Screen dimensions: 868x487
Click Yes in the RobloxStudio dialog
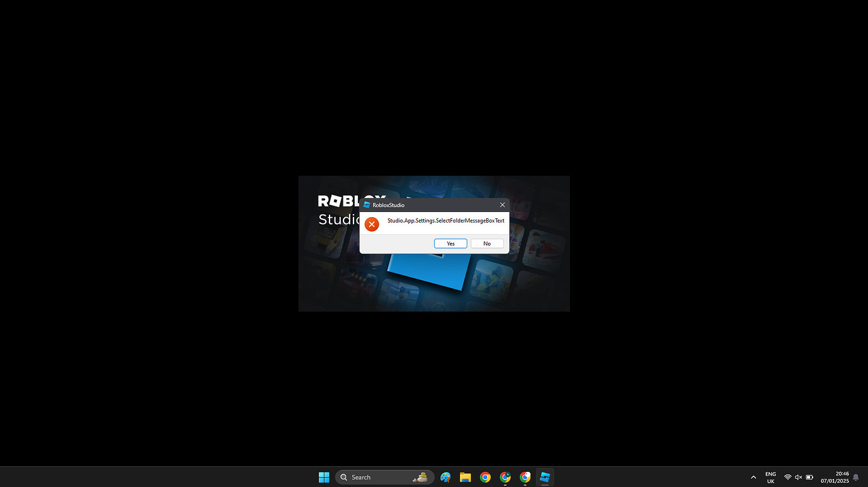[450, 244]
